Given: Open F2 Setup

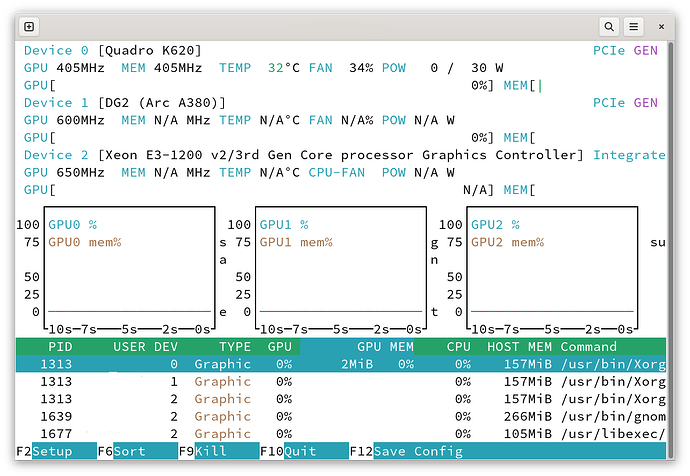Looking at the screenshot, I should click(56, 451).
